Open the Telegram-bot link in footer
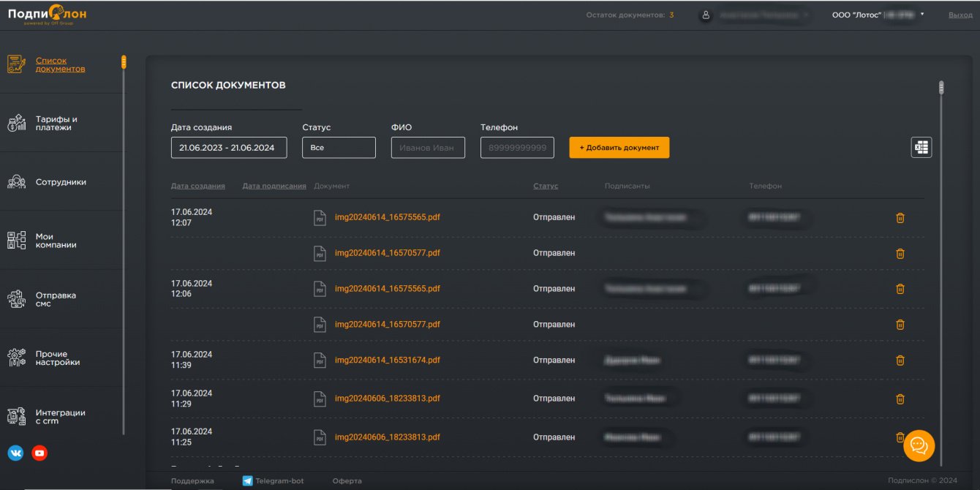Viewport: 980px width, 490px height. (279, 480)
